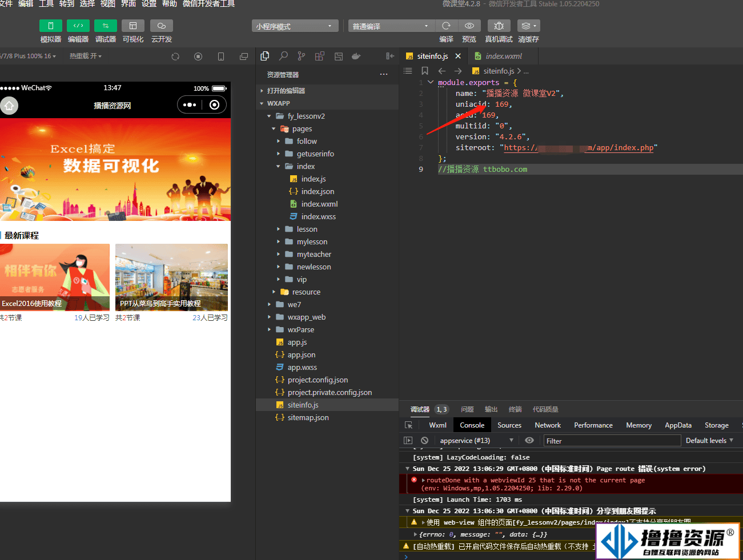
Task: Open the device zoom 100% 16 dropdown
Action: 29,56
